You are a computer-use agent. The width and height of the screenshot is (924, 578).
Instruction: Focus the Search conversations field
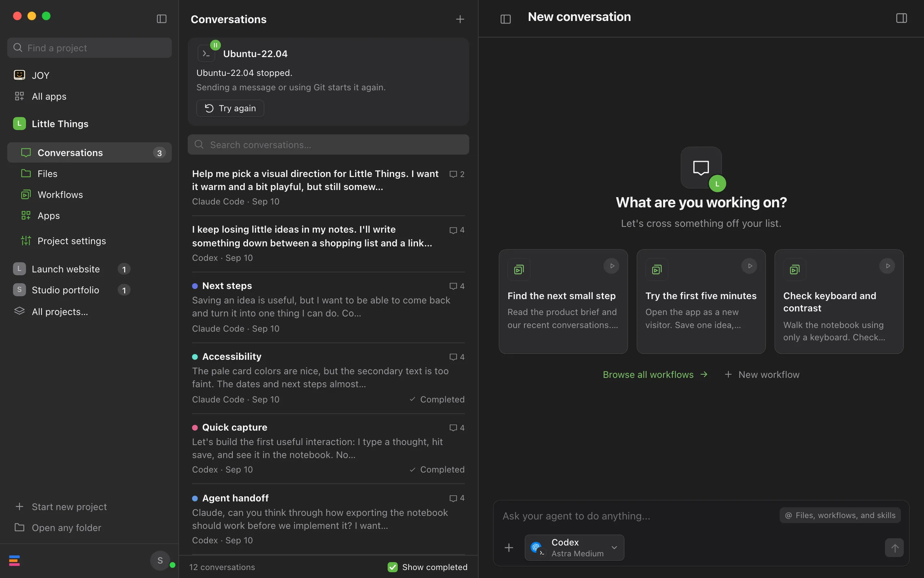[x=328, y=144]
